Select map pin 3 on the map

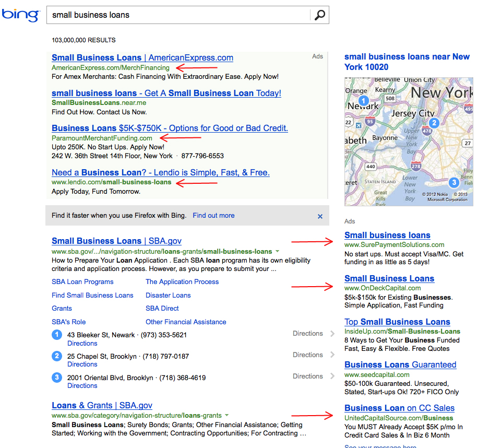coord(454,182)
